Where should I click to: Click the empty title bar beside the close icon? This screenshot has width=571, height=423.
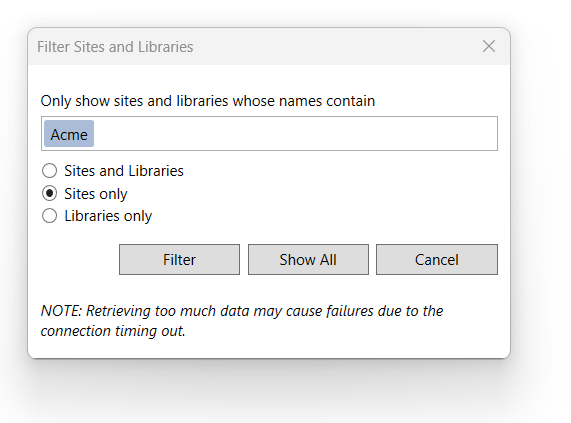point(335,47)
